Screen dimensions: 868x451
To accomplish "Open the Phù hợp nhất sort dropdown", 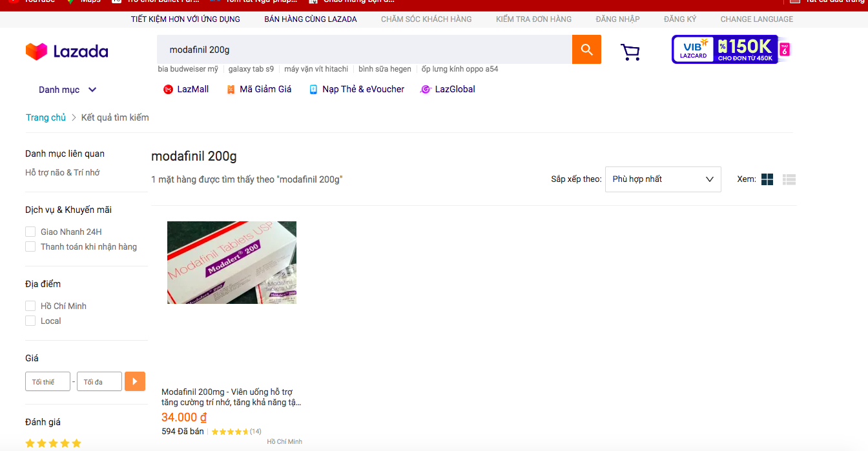I will (663, 179).
